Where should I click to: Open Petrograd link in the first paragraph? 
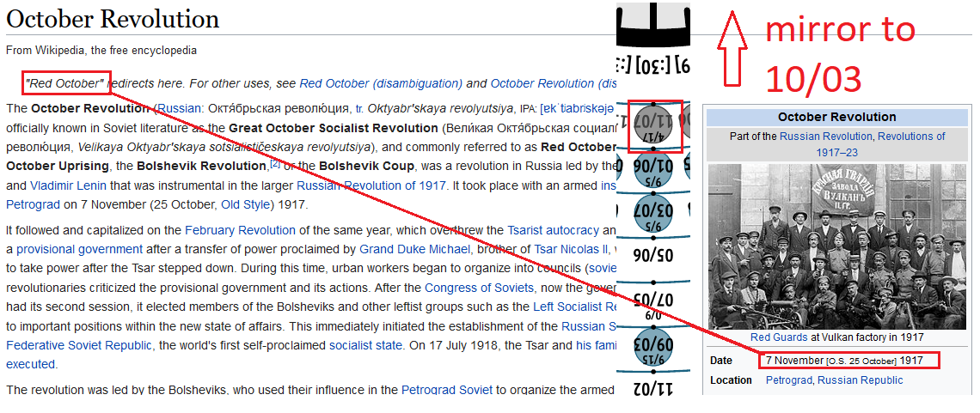[x=34, y=204]
